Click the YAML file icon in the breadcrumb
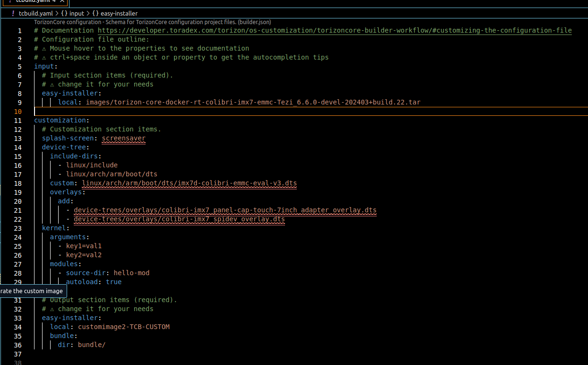This screenshot has height=365, width=588. (x=12, y=13)
